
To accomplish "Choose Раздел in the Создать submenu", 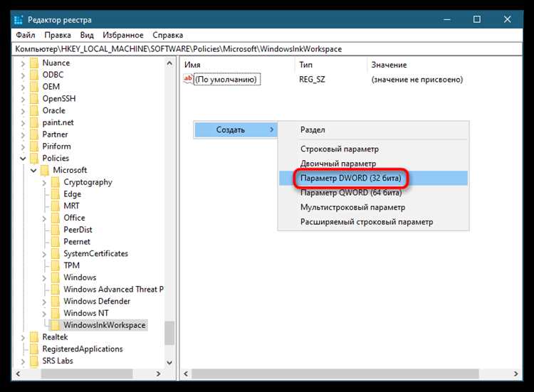I will (x=373, y=129).
